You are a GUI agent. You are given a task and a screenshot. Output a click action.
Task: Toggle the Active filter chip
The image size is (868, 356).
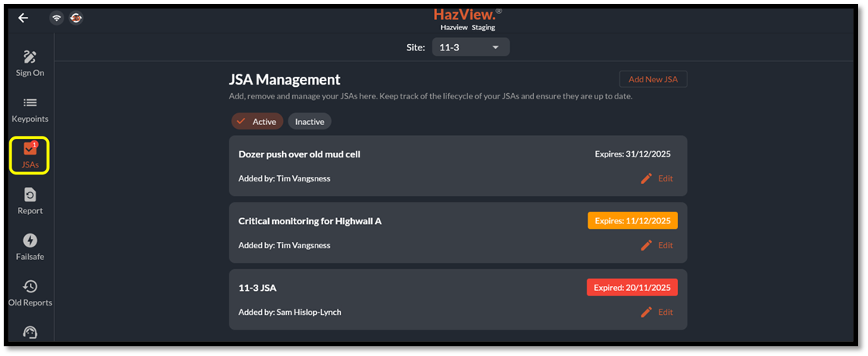pos(257,122)
